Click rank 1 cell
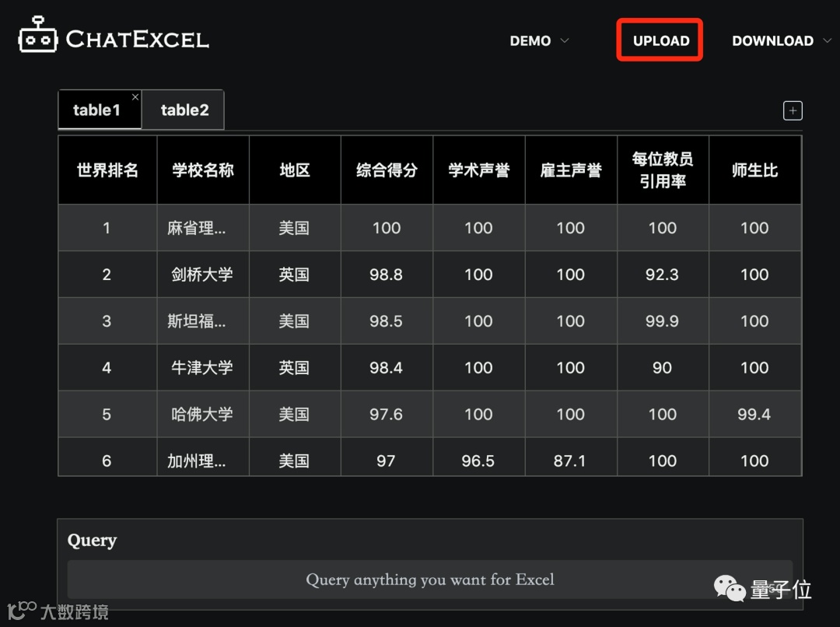The width and height of the screenshot is (840, 627). click(x=107, y=228)
